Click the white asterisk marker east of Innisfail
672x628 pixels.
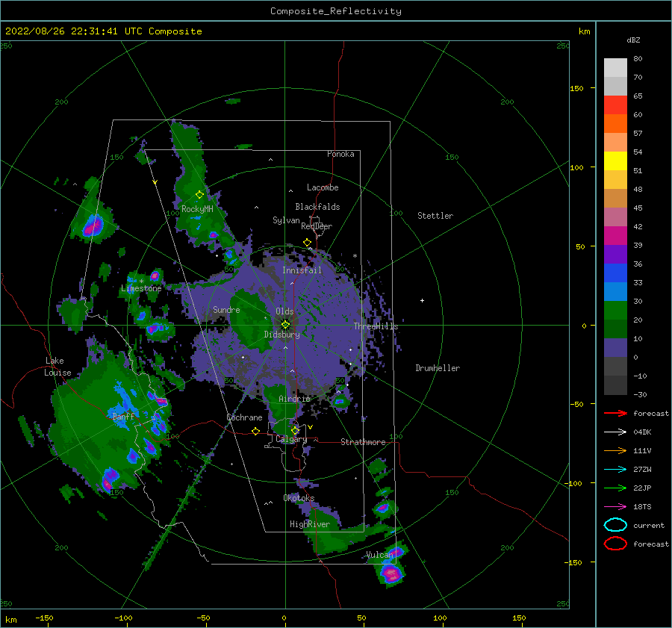click(x=355, y=256)
